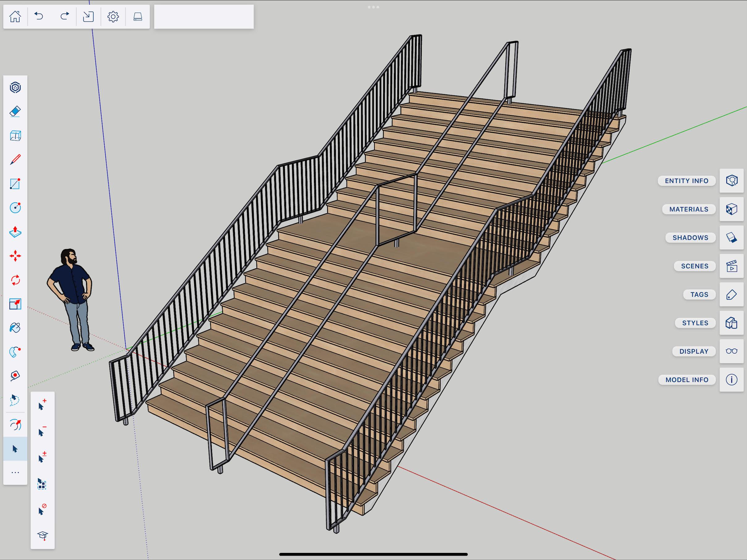Go to Home screen
Screen dimensions: 747x560
pyautogui.click(x=15, y=16)
